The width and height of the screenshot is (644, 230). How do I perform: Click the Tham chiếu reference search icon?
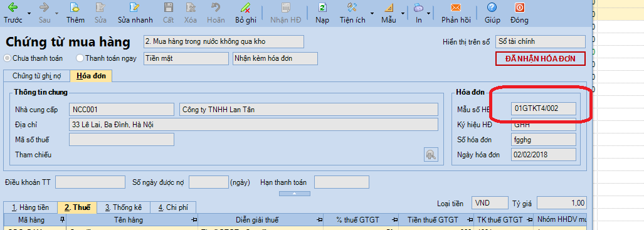pos(431,154)
